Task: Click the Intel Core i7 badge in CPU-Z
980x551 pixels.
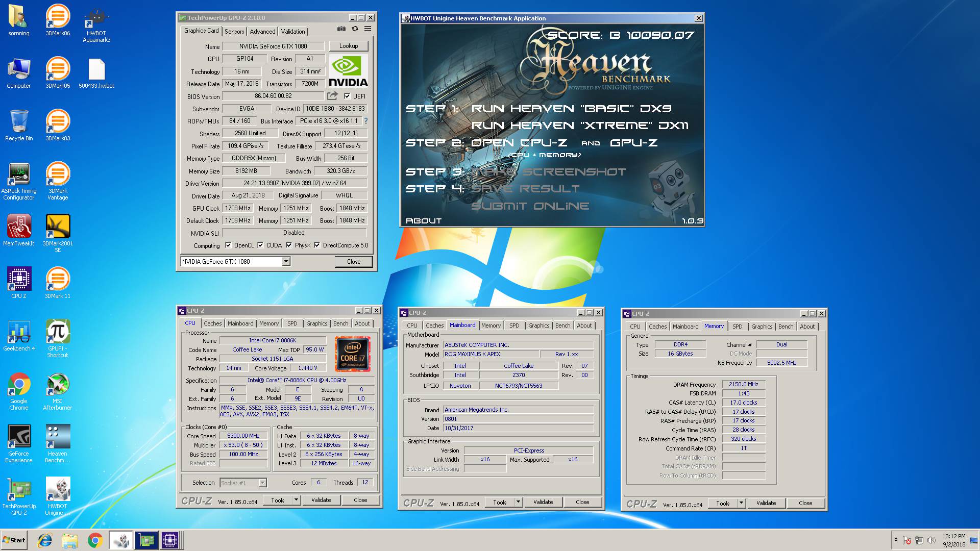Action: 353,354
